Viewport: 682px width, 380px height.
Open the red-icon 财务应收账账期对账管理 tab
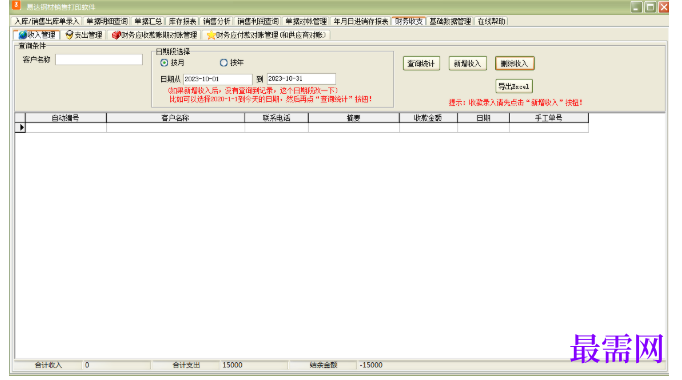[155, 35]
